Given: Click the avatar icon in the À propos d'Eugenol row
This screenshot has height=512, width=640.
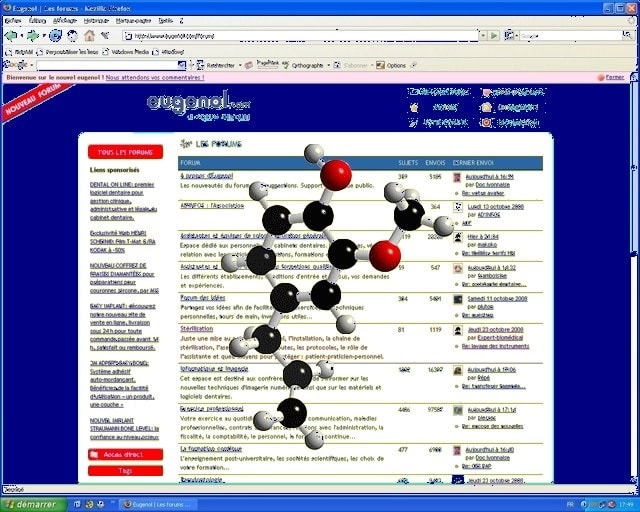Looking at the screenshot, I should click(x=457, y=178).
